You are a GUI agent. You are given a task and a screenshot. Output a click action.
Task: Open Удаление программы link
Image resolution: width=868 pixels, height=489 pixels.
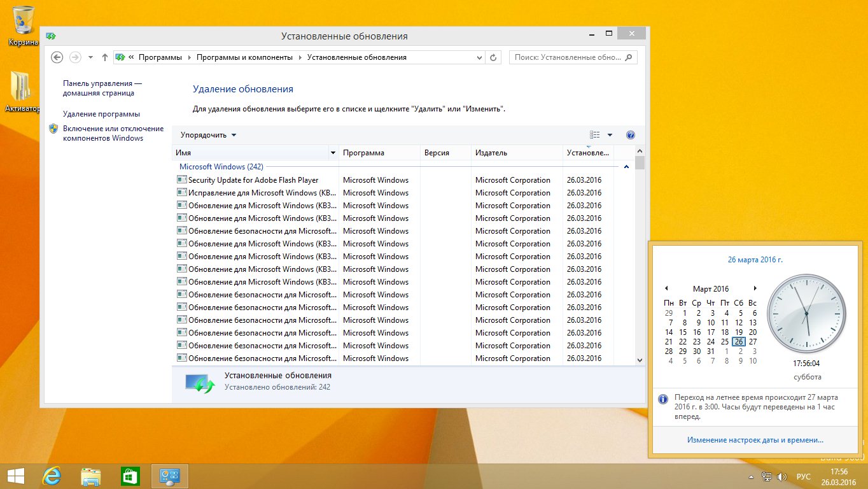pos(101,114)
